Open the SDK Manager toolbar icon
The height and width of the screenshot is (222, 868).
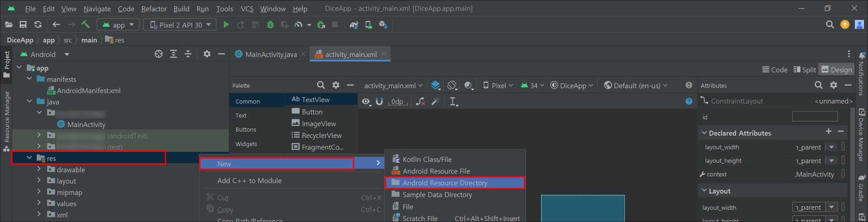pos(383,24)
